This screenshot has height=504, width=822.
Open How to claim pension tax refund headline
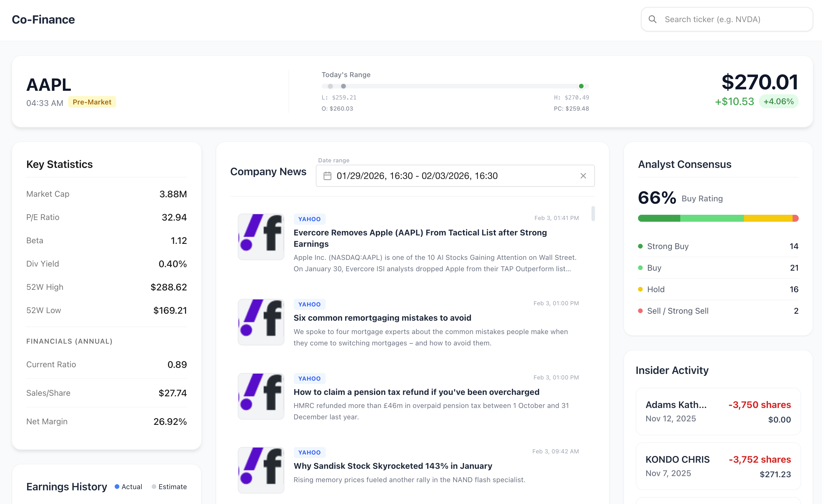point(416,392)
